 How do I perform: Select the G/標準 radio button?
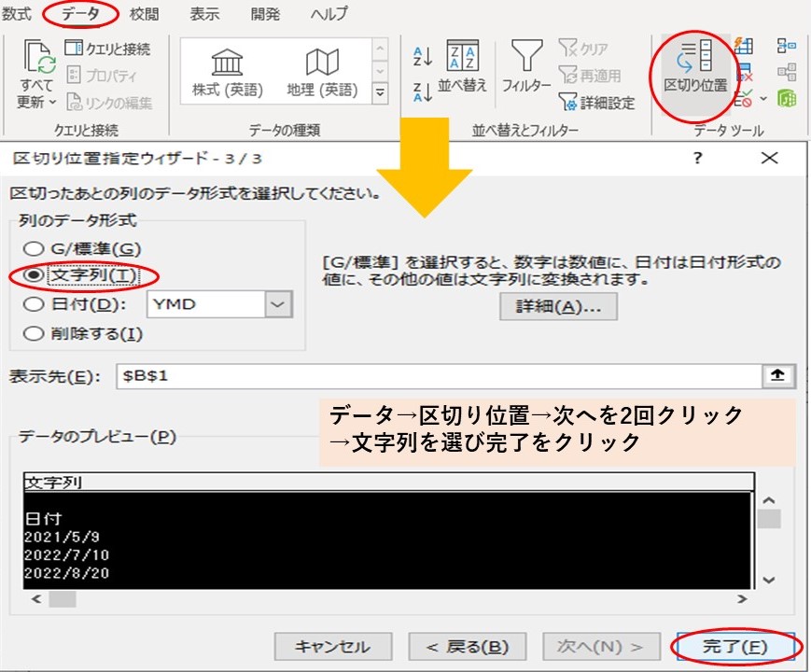click(x=34, y=250)
